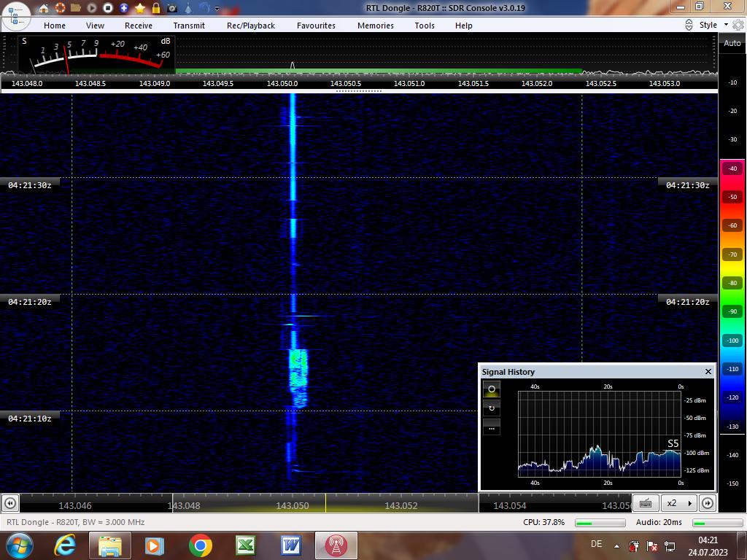
Task: Click the Audio buffer meter bar
Action: tap(718, 523)
